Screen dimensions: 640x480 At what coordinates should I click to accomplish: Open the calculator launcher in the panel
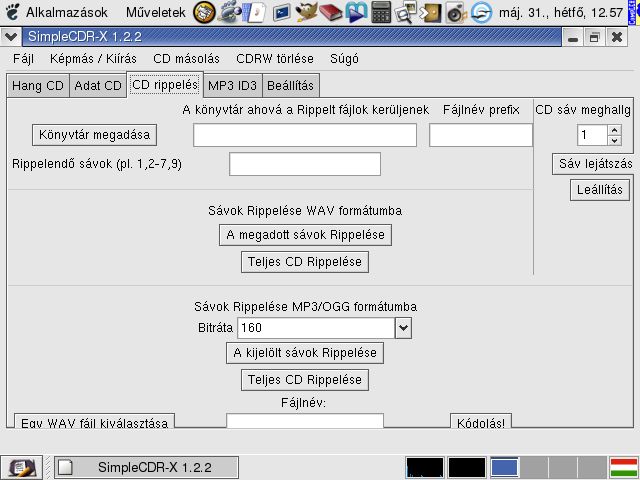click(x=381, y=12)
